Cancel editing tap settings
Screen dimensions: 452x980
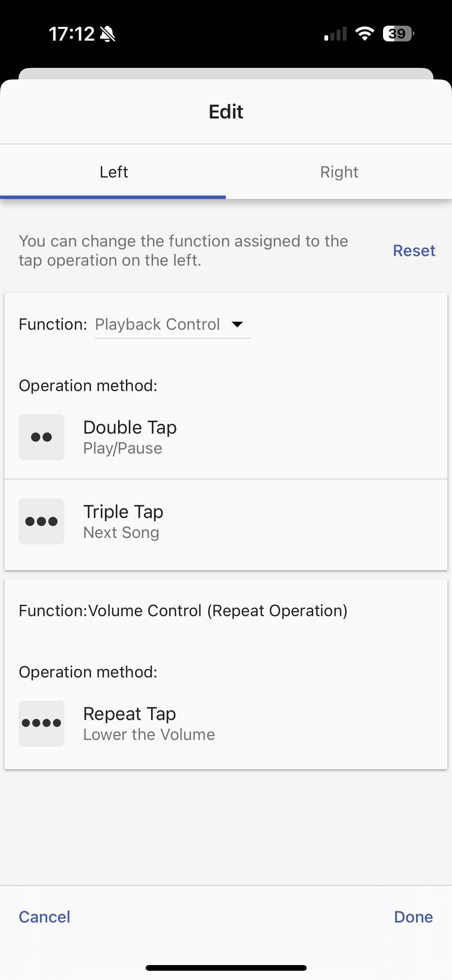pos(44,917)
